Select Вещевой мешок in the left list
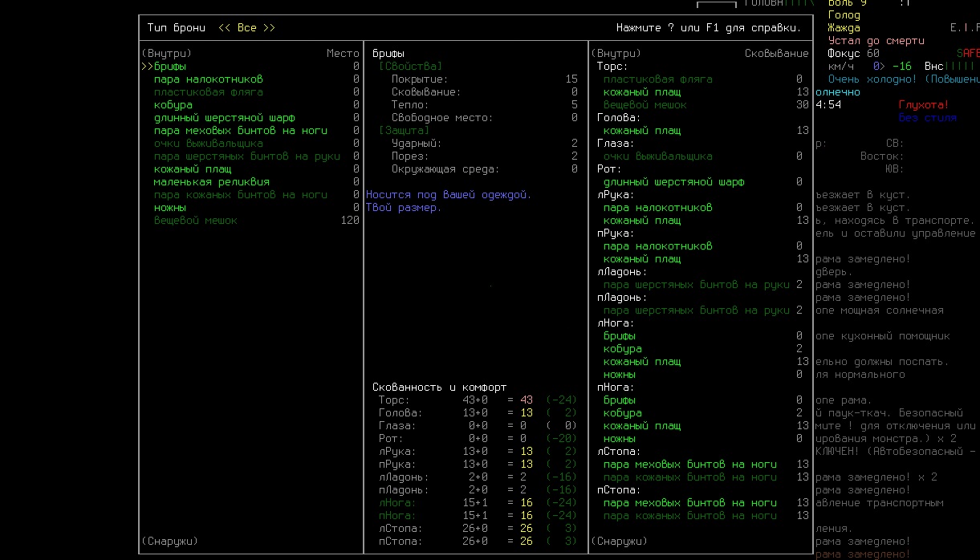Image resolution: width=980 pixels, height=560 pixels. 196,220
